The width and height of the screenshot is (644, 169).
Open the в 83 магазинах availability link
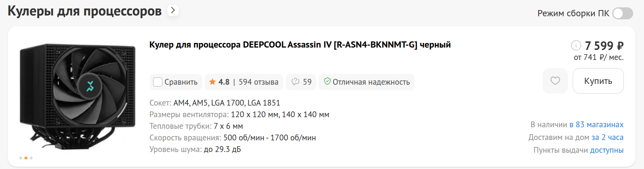pos(596,125)
